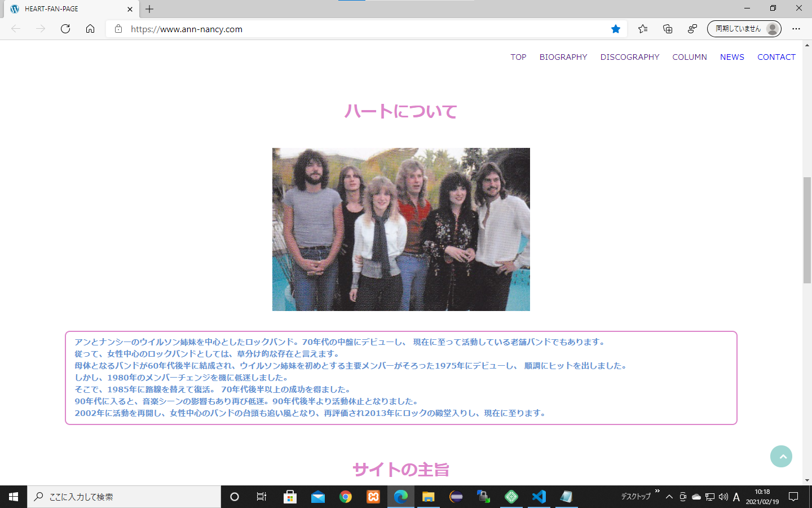Open a new tab with the plus button
Screen dimensions: 812x508
click(149, 9)
